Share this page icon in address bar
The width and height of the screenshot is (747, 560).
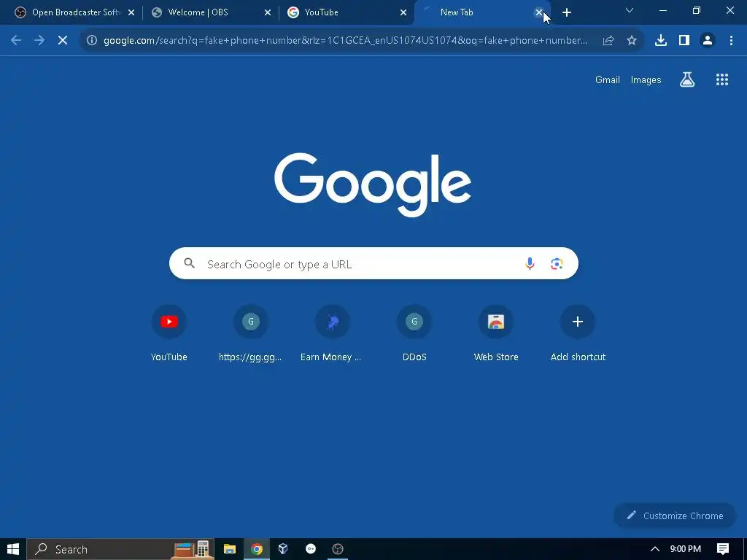coord(608,41)
